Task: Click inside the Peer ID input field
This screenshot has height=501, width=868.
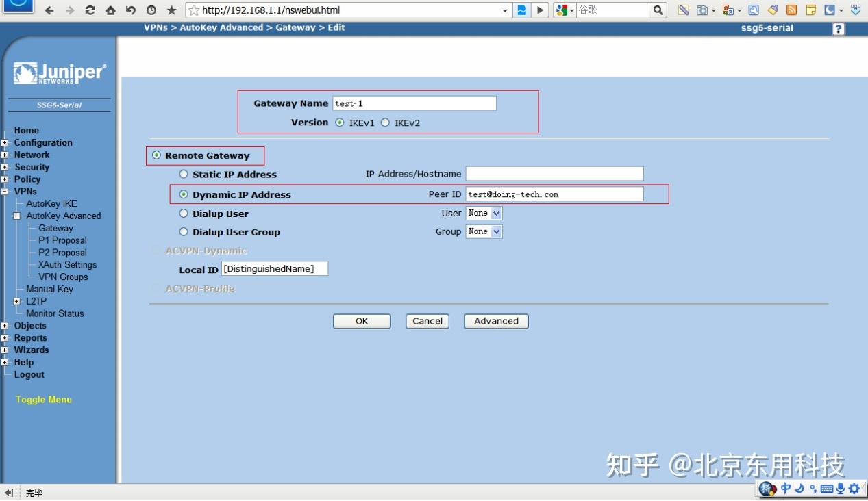Action: pyautogui.click(x=554, y=194)
